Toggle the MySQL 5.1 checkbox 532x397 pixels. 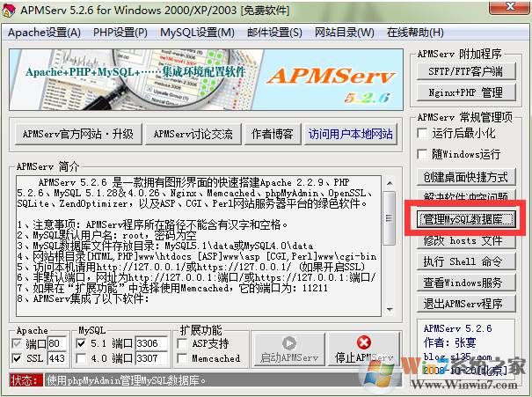tap(81, 343)
